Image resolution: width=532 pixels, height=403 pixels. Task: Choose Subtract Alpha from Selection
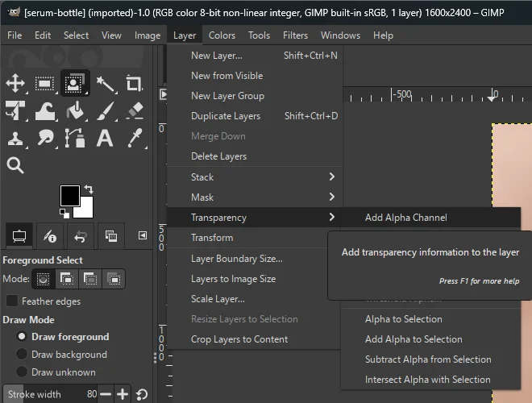[431, 359]
